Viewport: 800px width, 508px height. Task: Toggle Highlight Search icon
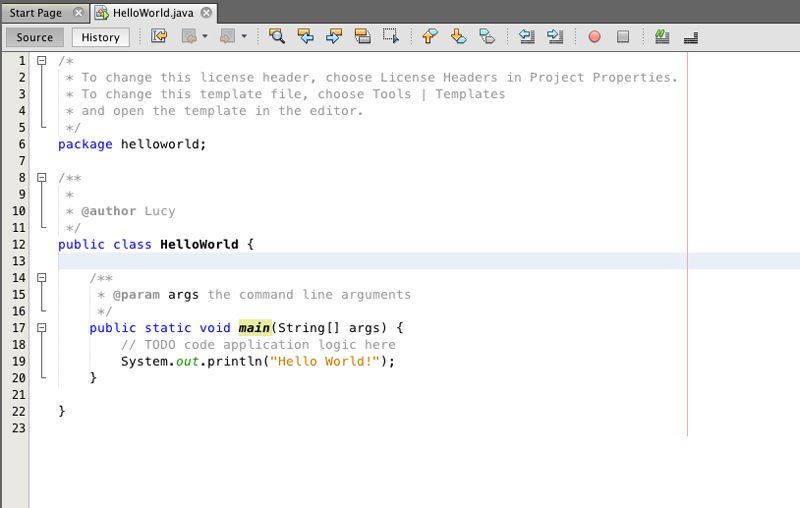pyautogui.click(x=362, y=36)
